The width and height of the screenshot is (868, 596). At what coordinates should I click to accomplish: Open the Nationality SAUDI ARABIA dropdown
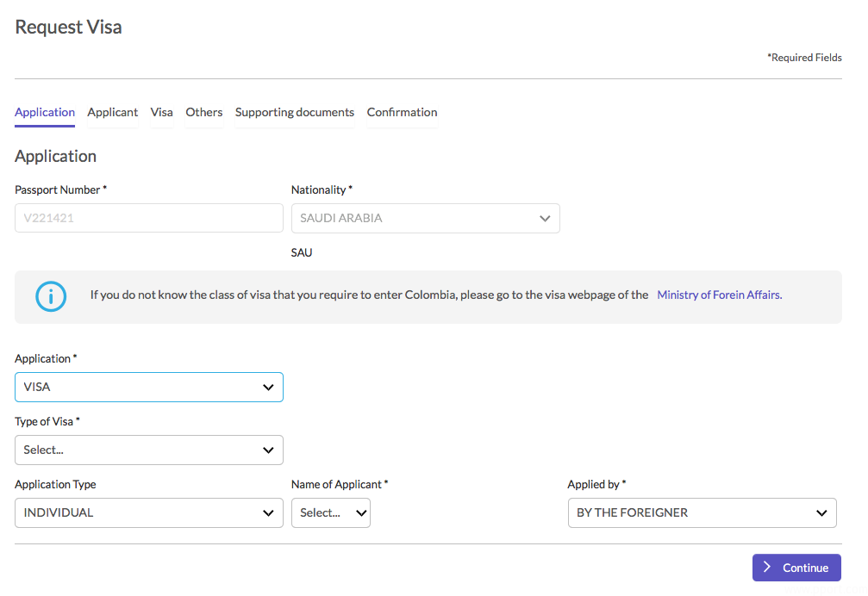coord(425,219)
